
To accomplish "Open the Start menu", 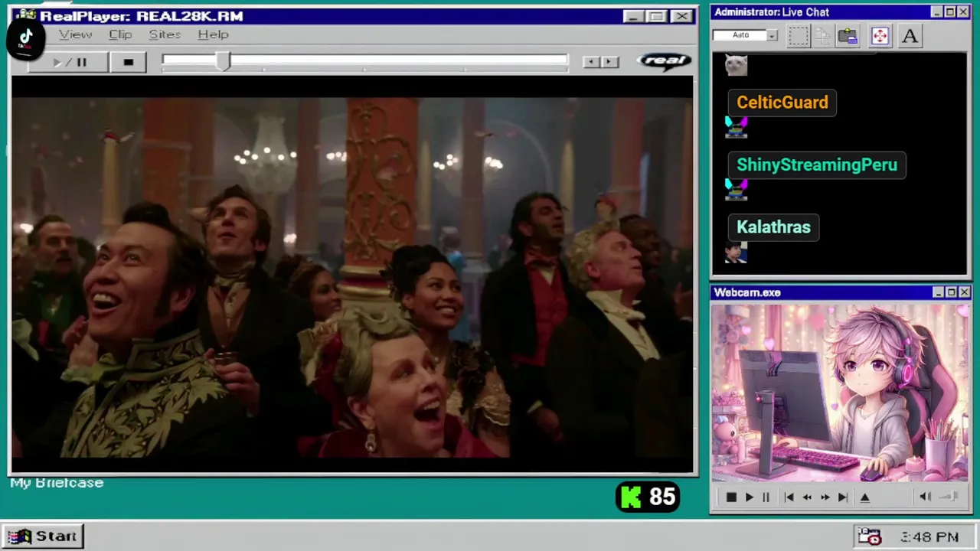I will (x=43, y=536).
